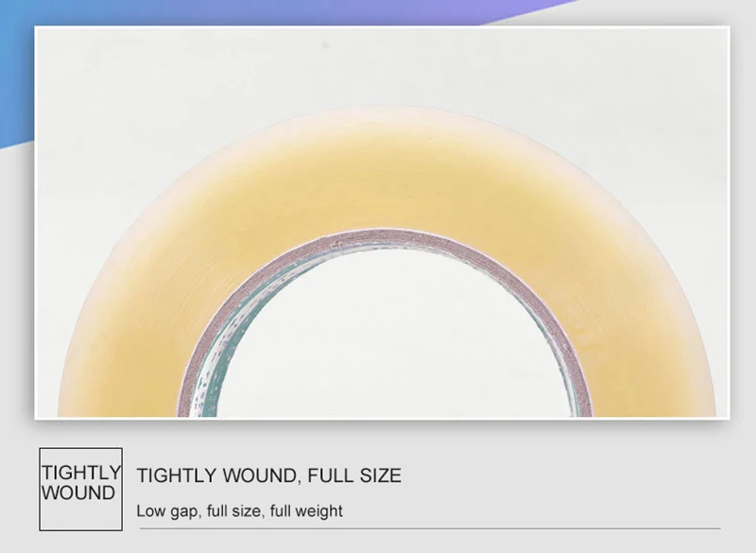756x553 pixels.
Task: Click the small dark speck above tape
Action: point(325,44)
